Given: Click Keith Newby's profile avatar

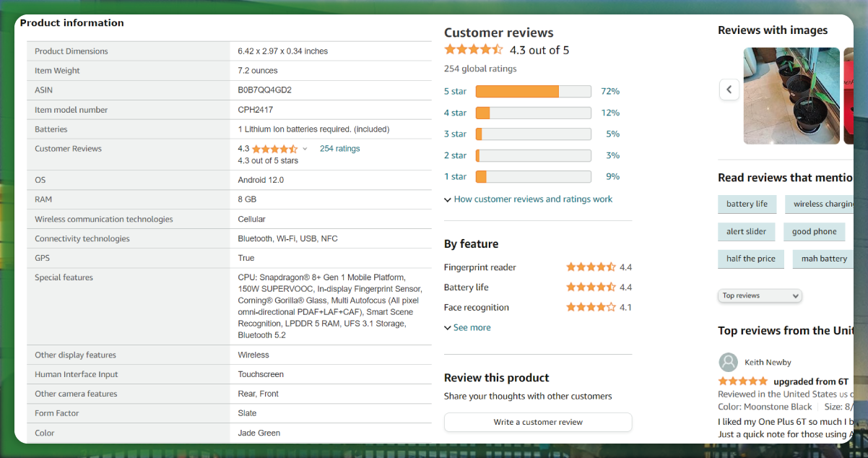Looking at the screenshot, I should point(729,362).
